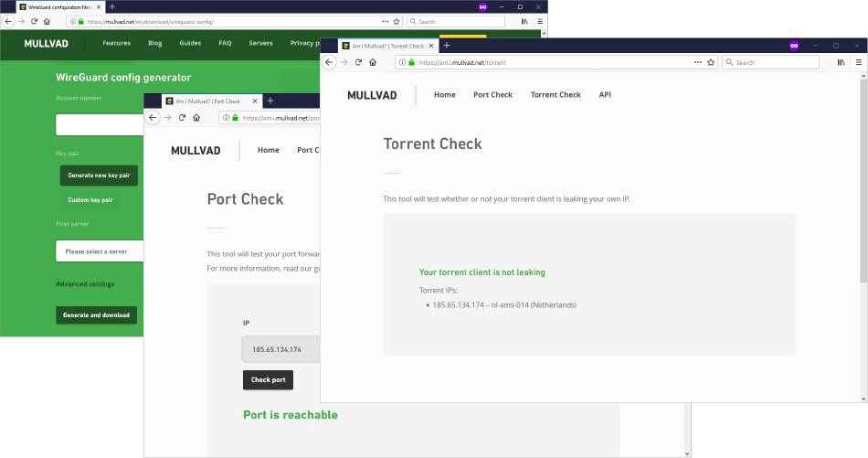Click Home link in Port Check window

[x=268, y=150]
